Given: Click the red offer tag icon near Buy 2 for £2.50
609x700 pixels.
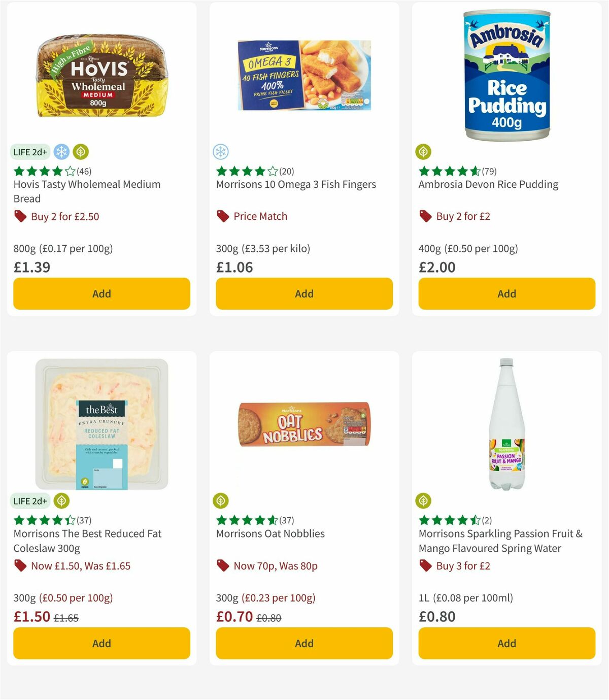Looking at the screenshot, I should click(20, 216).
